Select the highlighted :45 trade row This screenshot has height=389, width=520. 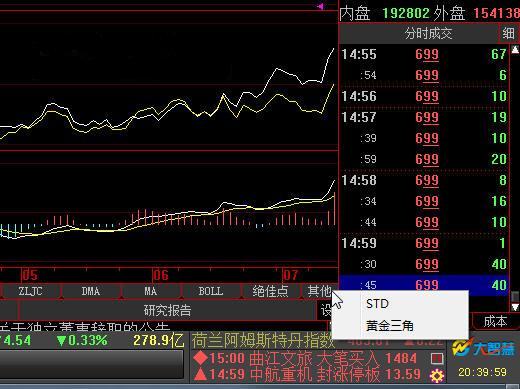424,285
